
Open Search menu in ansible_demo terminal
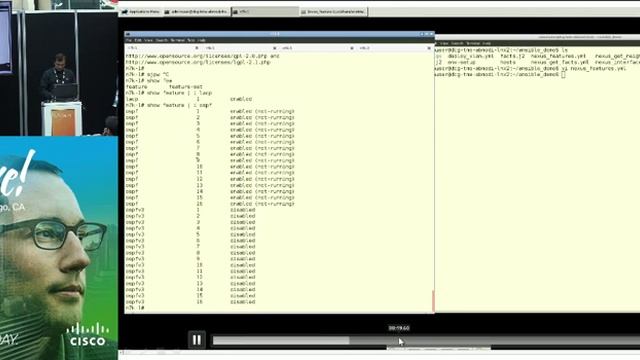pos(457,43)
